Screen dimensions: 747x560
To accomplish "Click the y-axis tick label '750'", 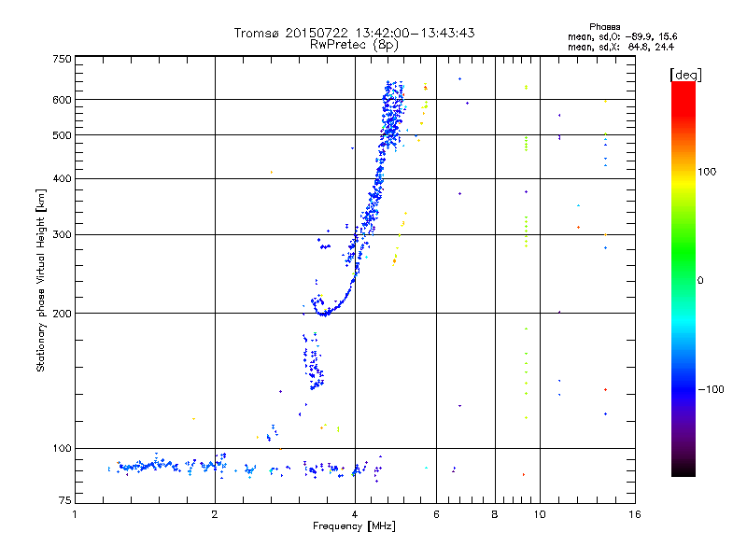I will [62, 59].
